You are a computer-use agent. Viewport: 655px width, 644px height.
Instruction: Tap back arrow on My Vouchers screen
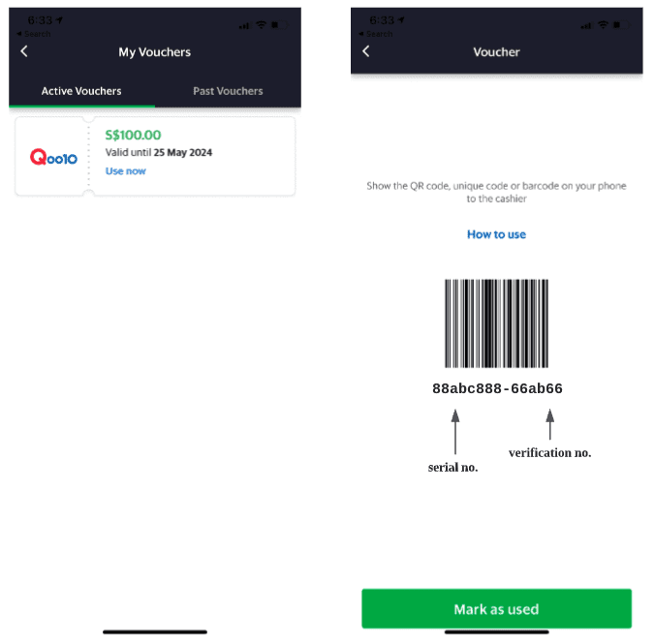tap(24, 51)
